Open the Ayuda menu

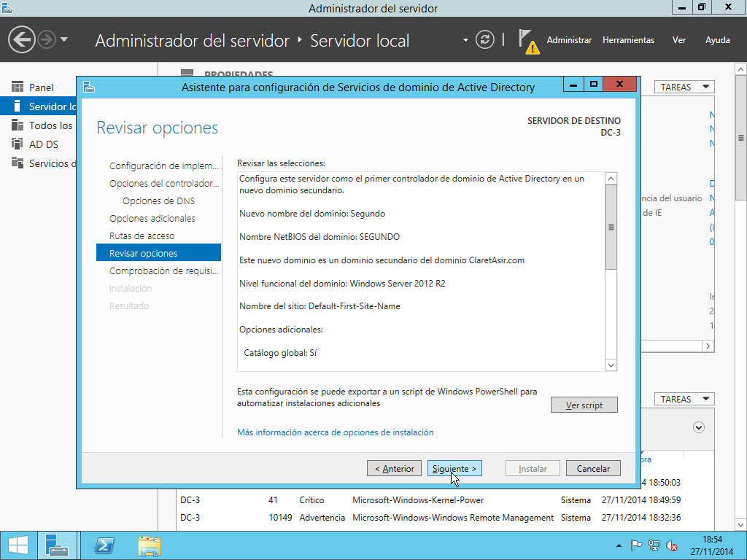[718, 40]
